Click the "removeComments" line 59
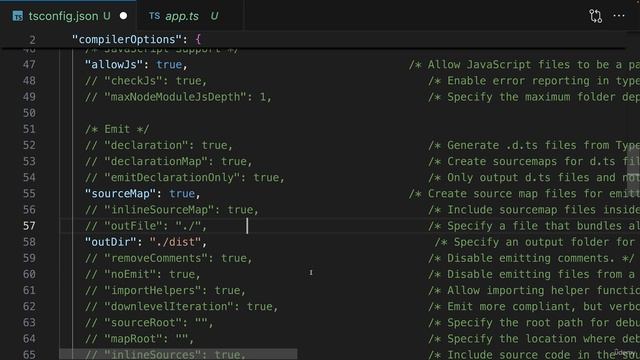This screenshot has height=360, width=640. [169, 258]
